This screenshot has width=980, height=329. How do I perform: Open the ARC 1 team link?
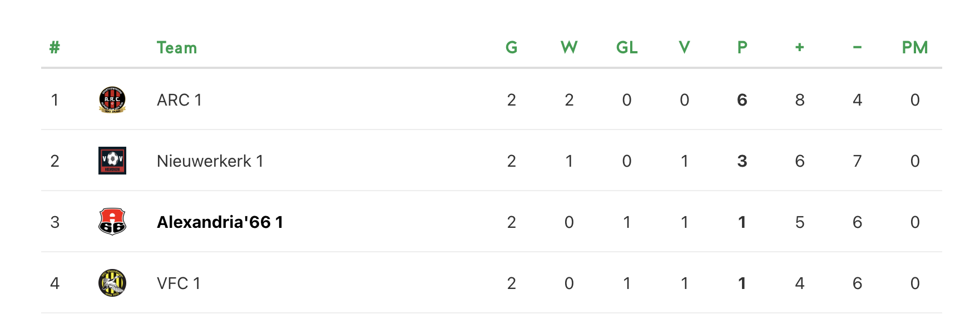(179, 100)
